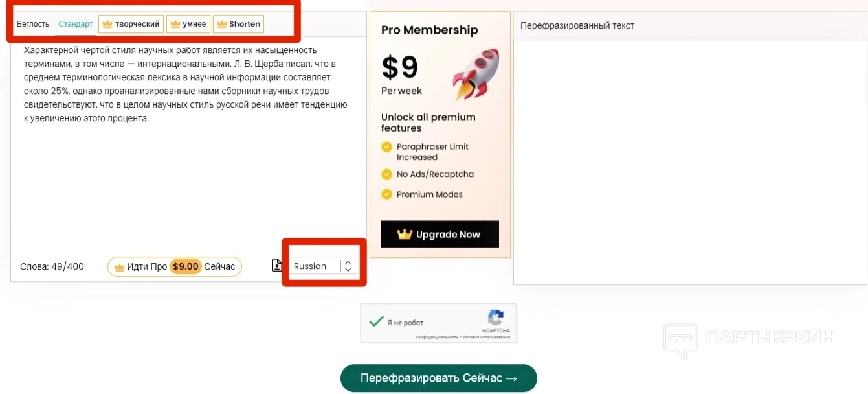This screenshot has height=394, width=868.
Task: Click the $9.00 price badge
Action: pos(185,267)
